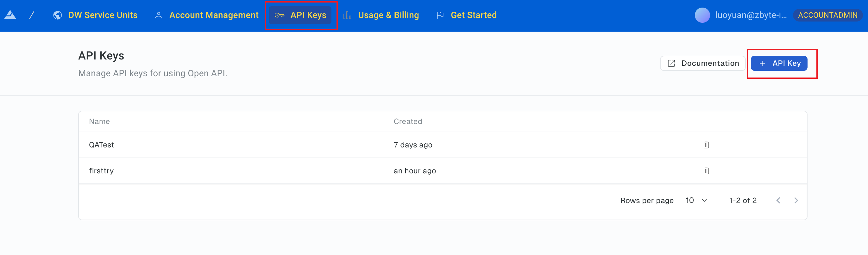Click the breadcrumb slash separator
868x255 pixels.
click(32, 15)
